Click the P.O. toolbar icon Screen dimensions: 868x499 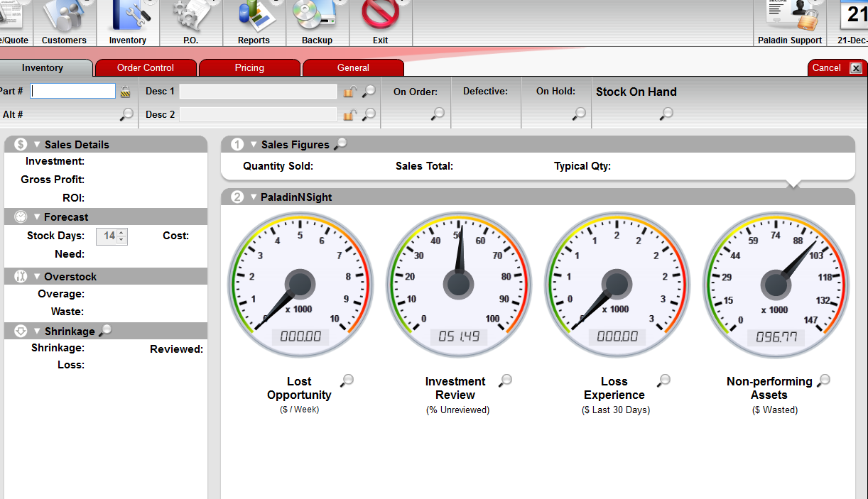tap(190, 23)
